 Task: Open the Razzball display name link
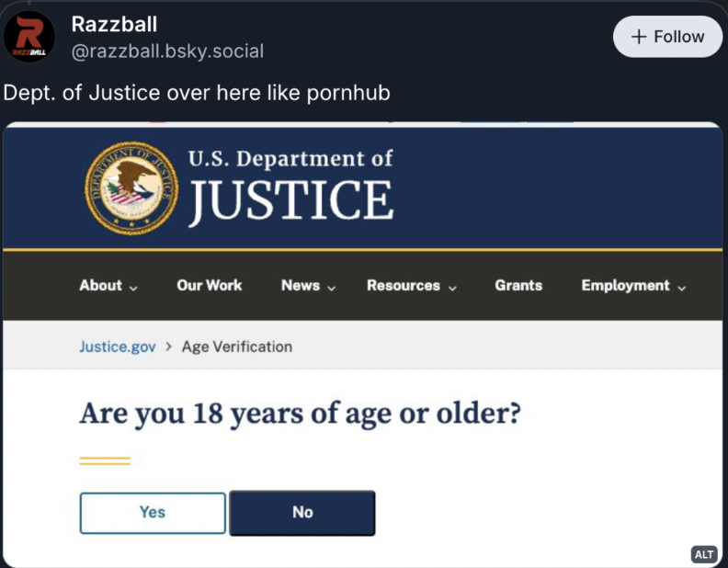(x=114, y=24)
